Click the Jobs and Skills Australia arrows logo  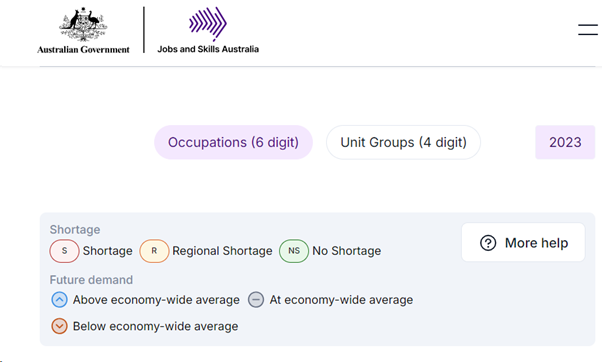click(x=208, y=24)
